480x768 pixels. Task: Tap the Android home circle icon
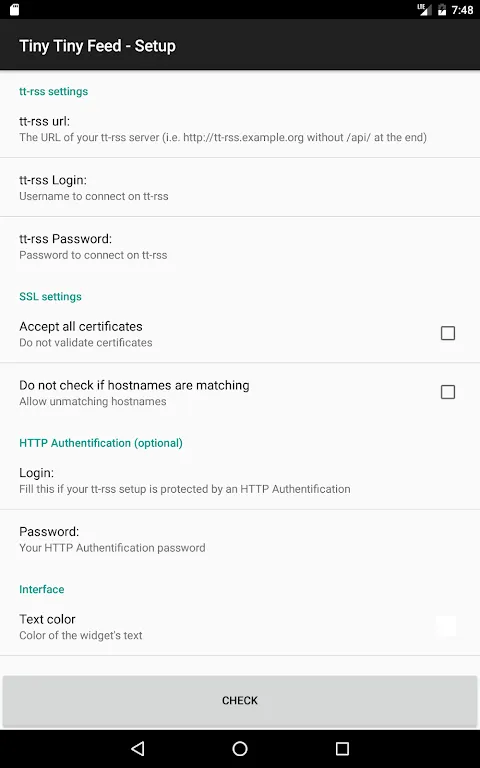(240, 748)
